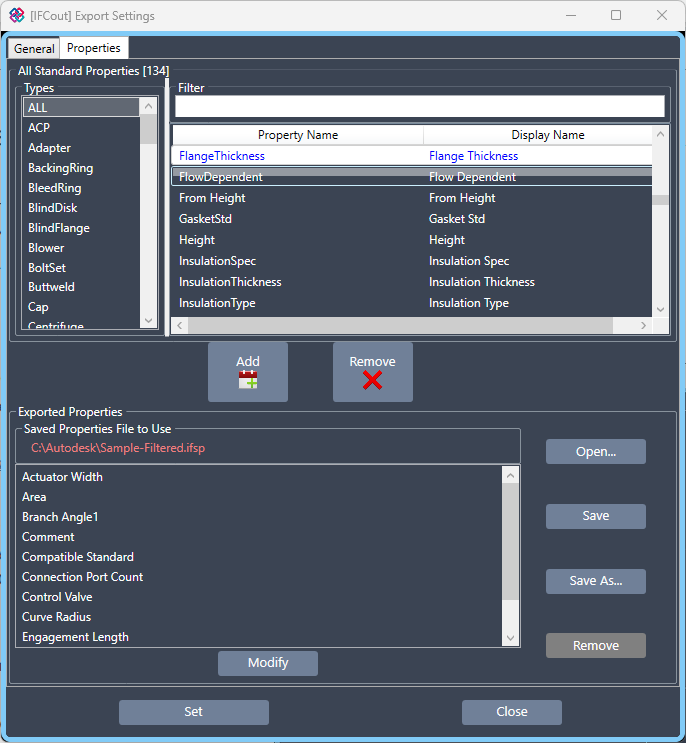Click the Flange Thickness display name cell

pyautogui.click(x=473, y=156)
